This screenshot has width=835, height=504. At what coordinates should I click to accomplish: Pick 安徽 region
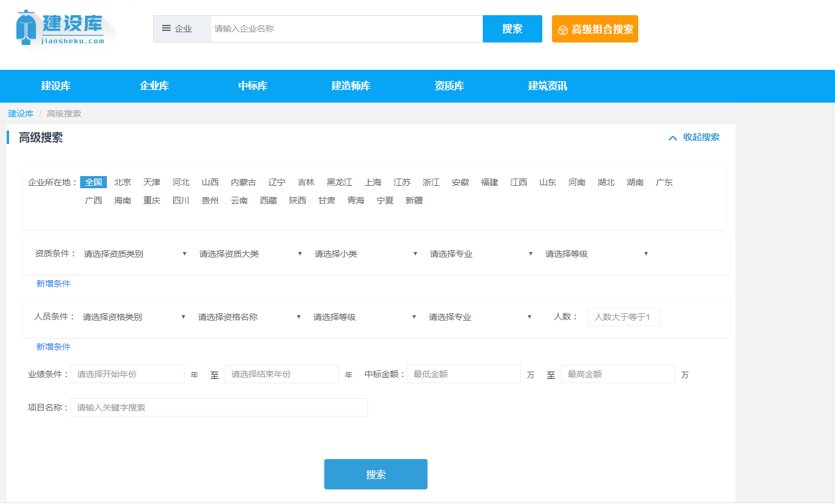460,182
